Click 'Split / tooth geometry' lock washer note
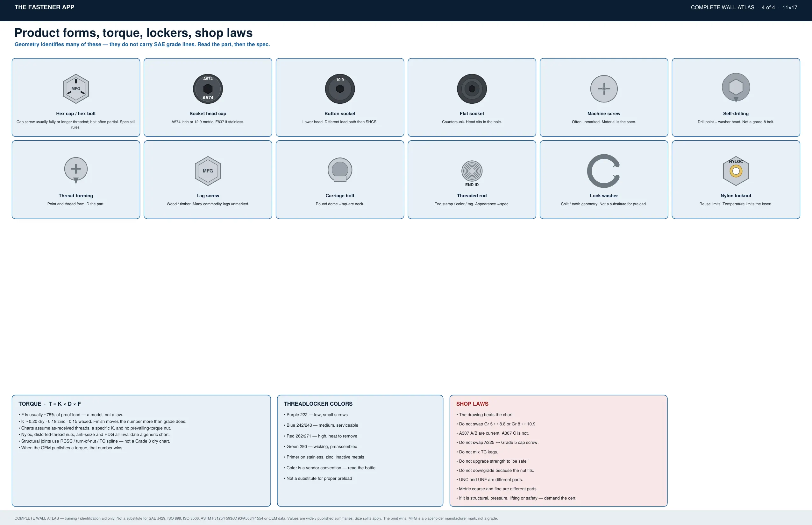The width and height of the screenshot is (812, 525). 604,204
